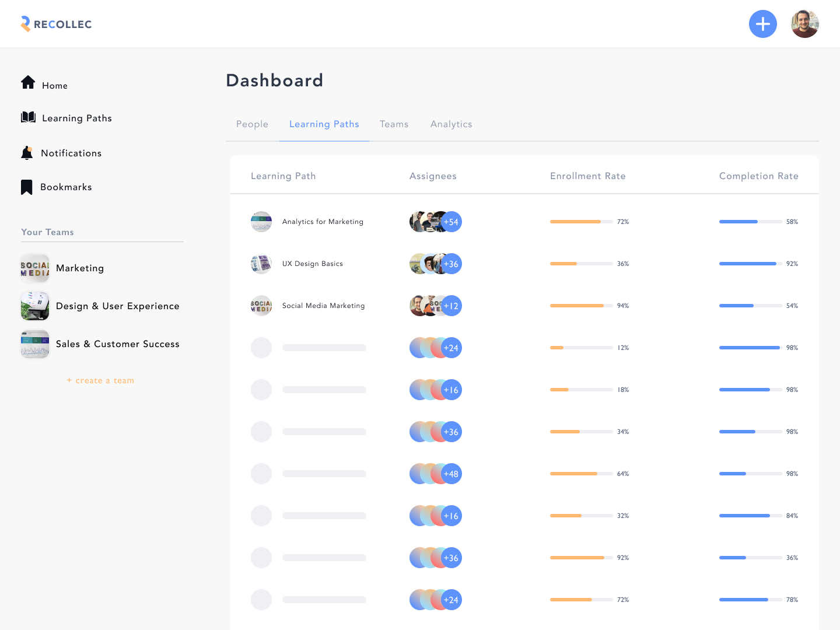Open Notifications in sidebar
This screenshot has height=630, width=840.
click(71, 153)
